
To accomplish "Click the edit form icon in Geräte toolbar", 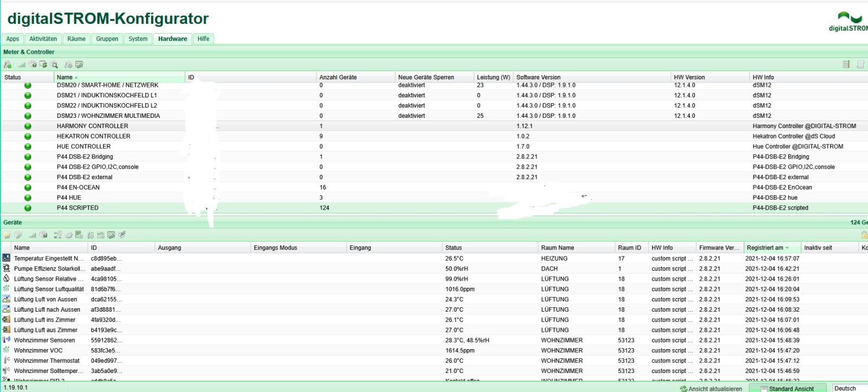I will 111,235.
